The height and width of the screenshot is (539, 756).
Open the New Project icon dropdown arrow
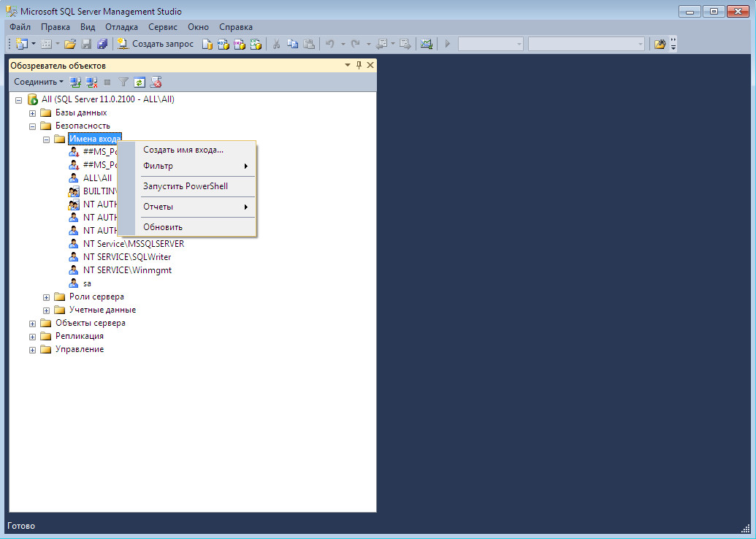pyautogui.click(x=34, y=44)
